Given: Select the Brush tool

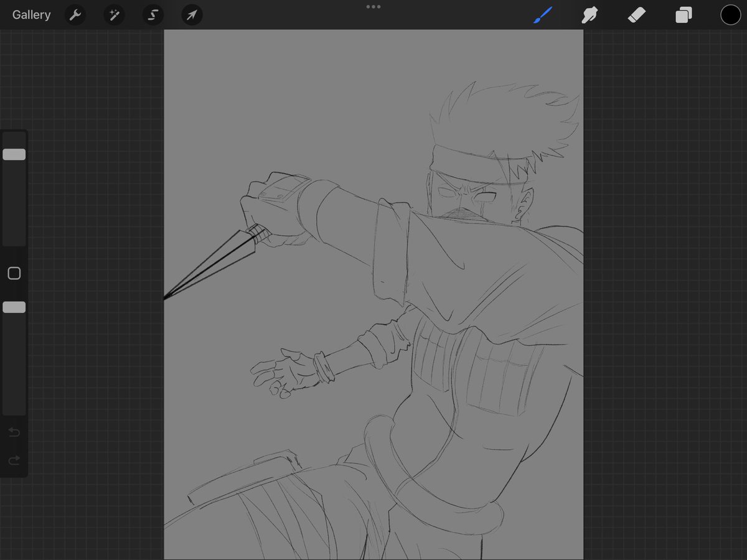Looking at the screenshot, I should pyautogui.click(x=543, y=15).
